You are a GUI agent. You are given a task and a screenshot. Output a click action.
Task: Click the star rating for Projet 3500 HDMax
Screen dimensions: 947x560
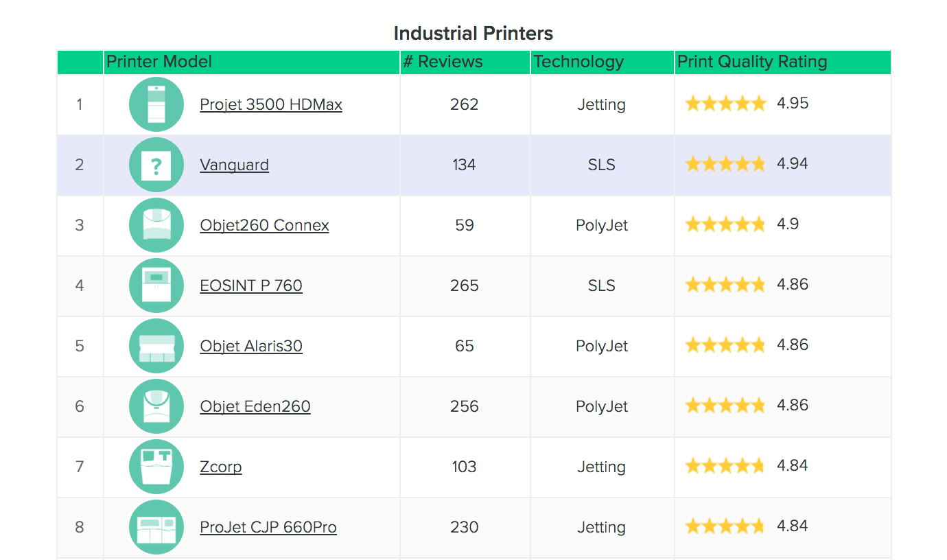pyautogui.click(x=725, y=104)
